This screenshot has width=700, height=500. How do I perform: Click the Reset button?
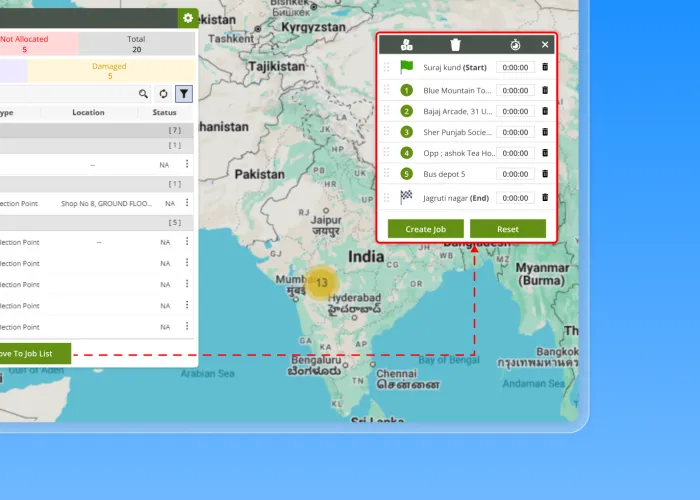coord(508,229)
